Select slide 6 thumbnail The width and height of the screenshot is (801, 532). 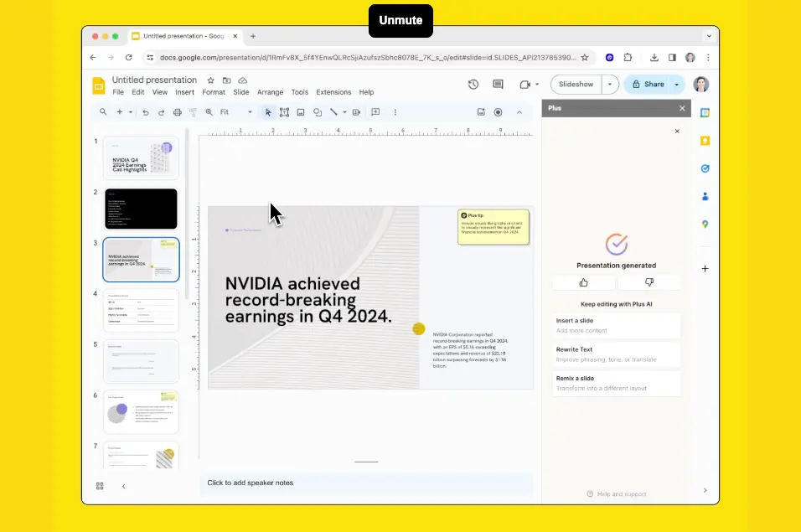click(x=141, y=412)
